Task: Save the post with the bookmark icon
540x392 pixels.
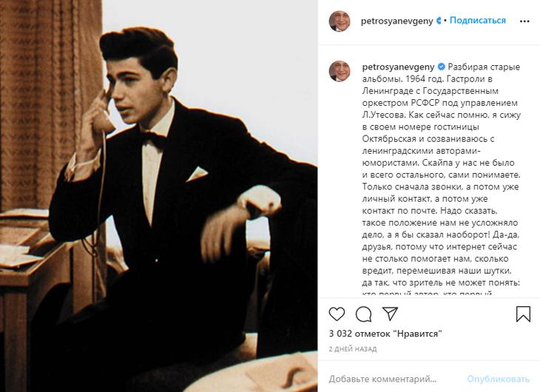Action: coord(523,314)
